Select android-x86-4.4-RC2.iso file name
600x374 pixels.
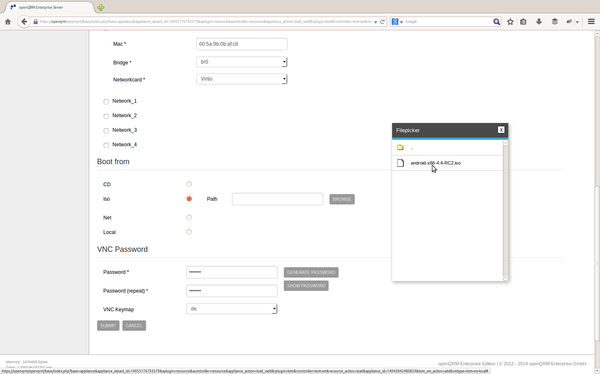point(435,163)
